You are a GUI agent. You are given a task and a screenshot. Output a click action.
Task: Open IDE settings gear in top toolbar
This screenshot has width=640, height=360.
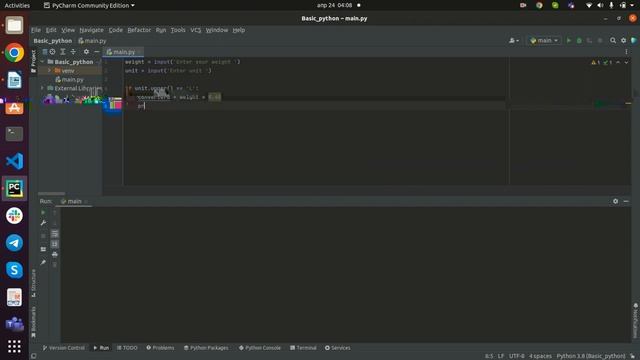coord(623,40)
